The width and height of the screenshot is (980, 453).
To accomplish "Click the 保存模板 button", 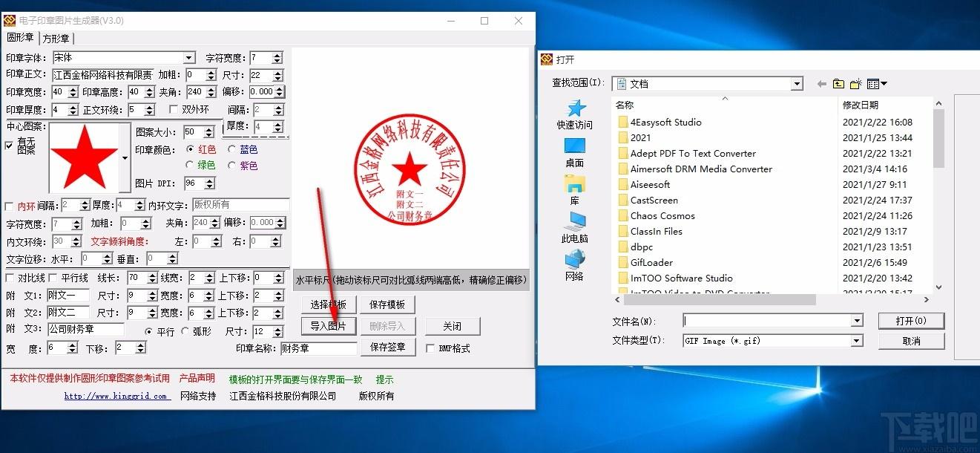I will point(387,304).
